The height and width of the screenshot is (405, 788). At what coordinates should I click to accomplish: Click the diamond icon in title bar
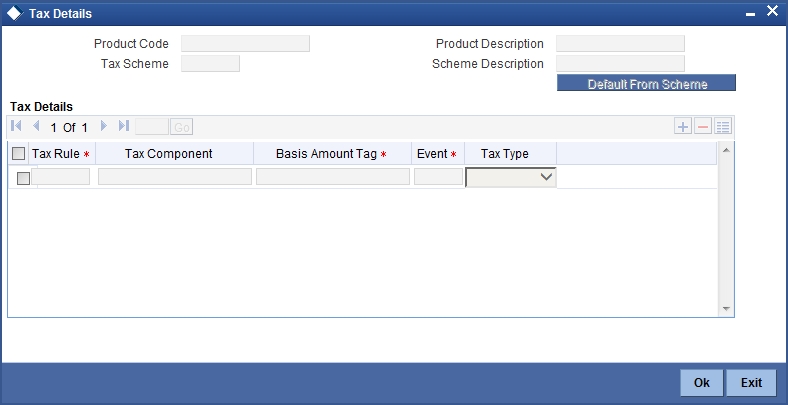(15, 14)
